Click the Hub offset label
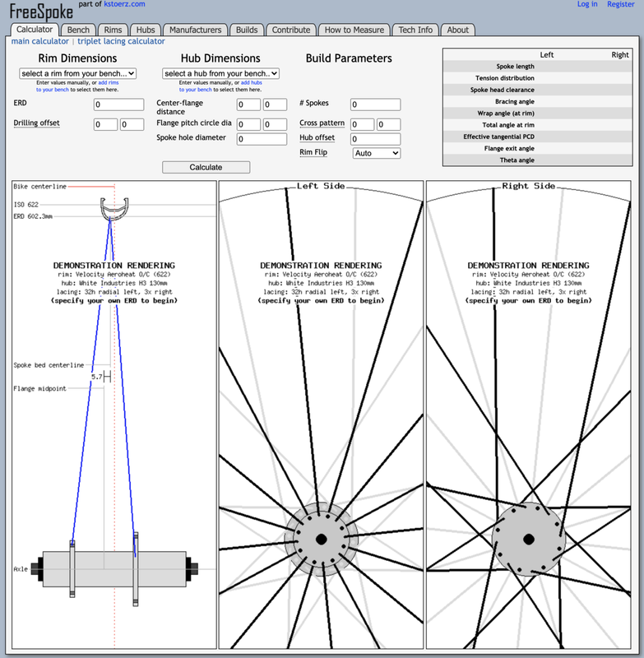Image resolution: width=644 pixels, height=658 pixels. click(x=317, y=137)
